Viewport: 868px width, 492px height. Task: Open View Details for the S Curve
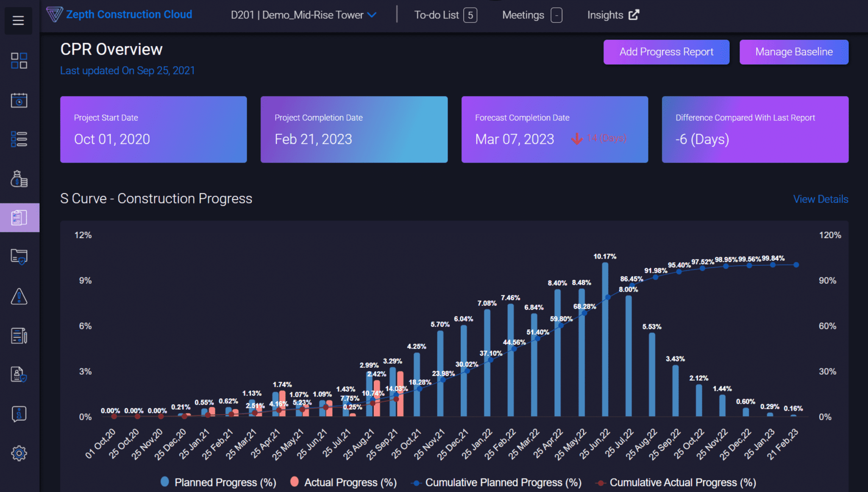tap(821, 199)
